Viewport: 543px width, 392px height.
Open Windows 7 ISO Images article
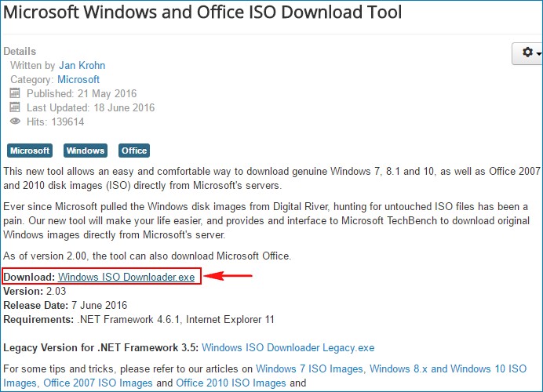(x=309, y=368)
